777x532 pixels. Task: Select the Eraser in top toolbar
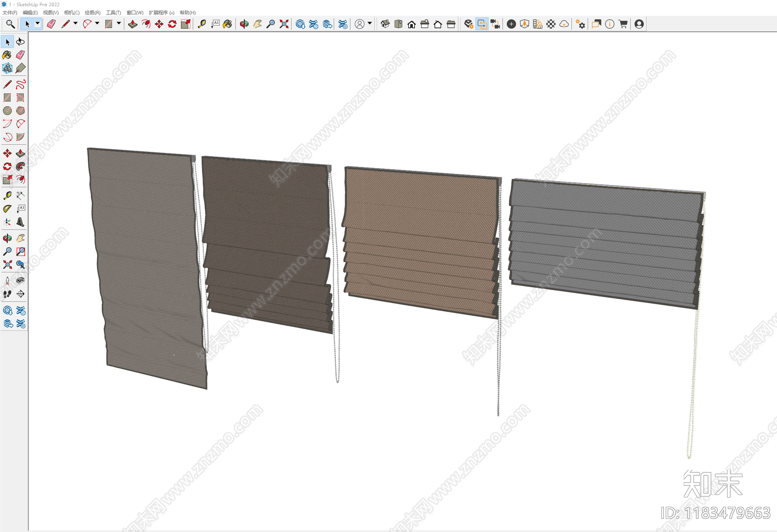tap(51, 24)
